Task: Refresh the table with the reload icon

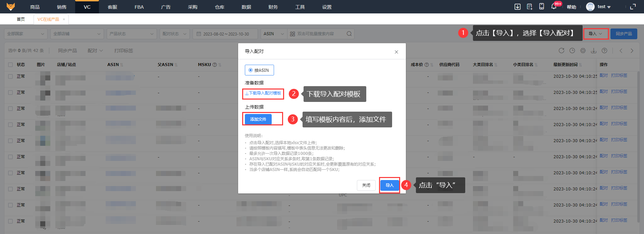Action: pyautogui.click(x=561, y=51)
